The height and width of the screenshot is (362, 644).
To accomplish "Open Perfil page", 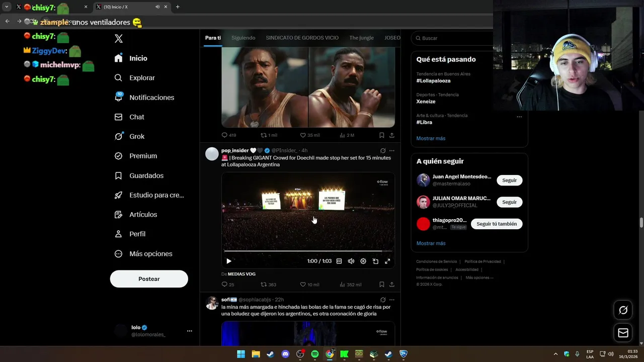I will coord(130,234).
